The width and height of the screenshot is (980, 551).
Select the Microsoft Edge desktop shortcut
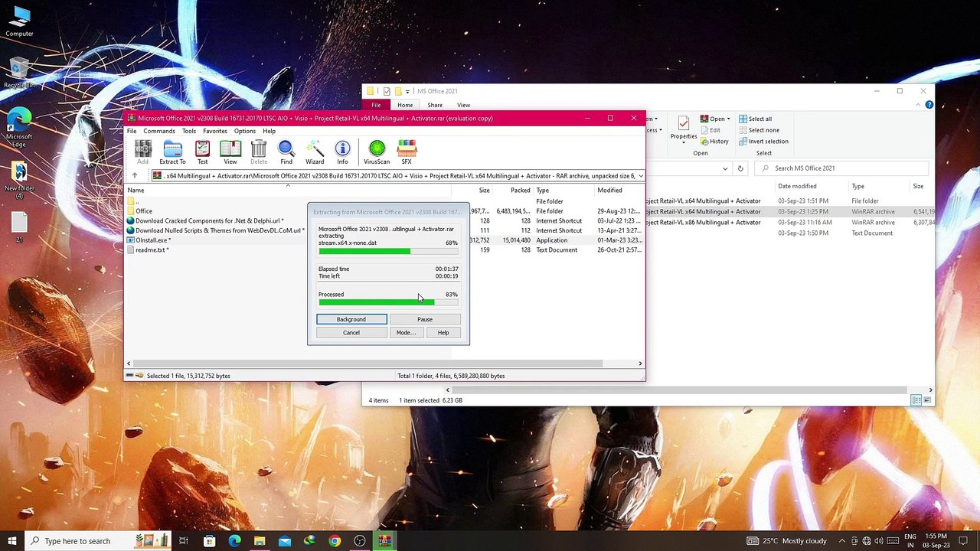[19, 128]
